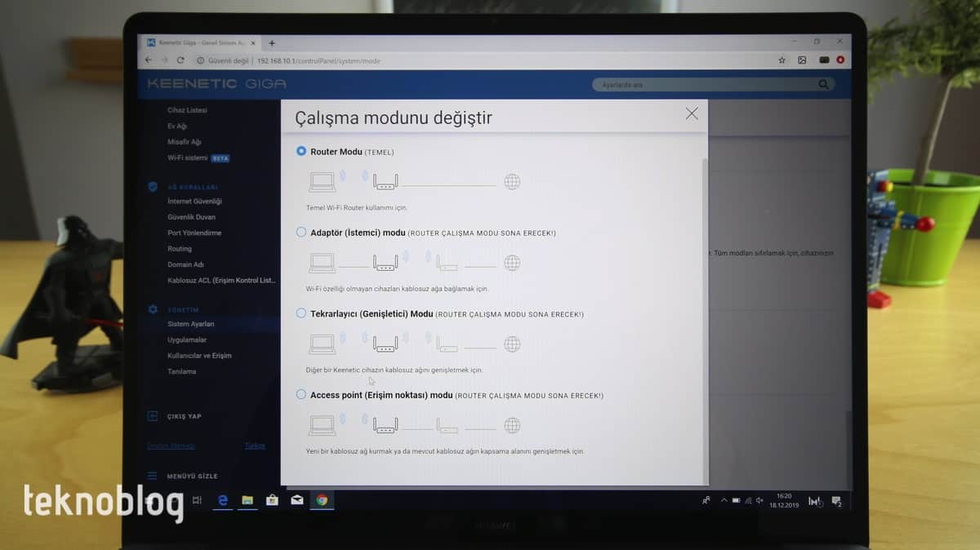Open Cihaz Listesi in the sidebar
The height and width of the screenshot is (550, 980).
(x=187, y=110)
